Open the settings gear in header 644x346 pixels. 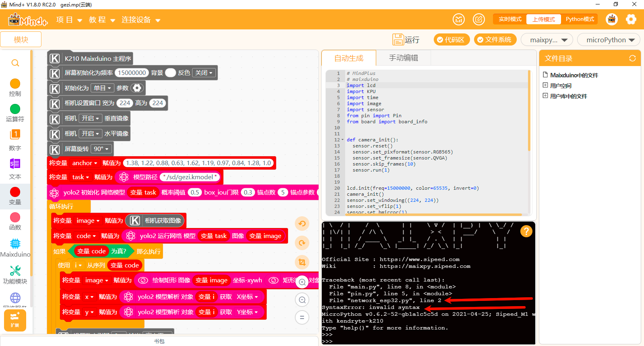click(631, 19)
